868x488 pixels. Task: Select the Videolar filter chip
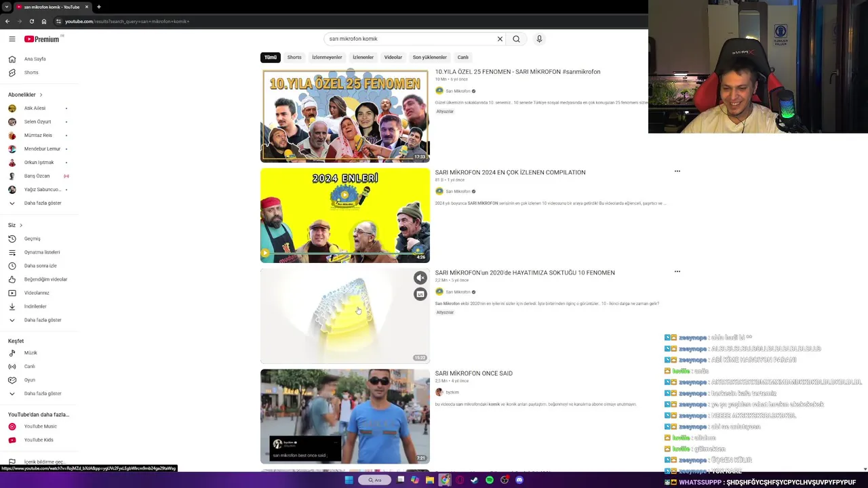(393, 58)
